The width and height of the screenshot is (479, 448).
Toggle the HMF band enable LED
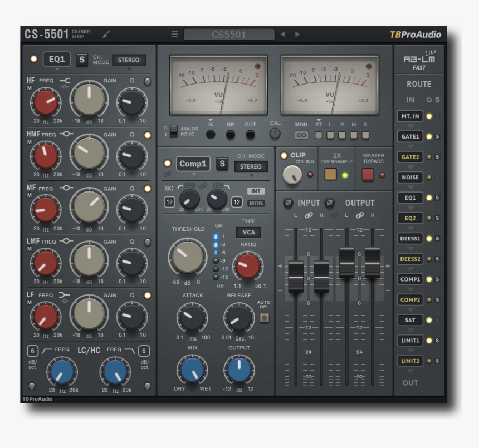click(148, 135)
